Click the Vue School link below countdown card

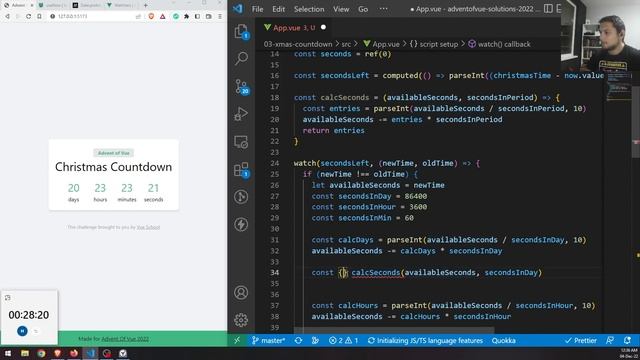pos(148,227)
